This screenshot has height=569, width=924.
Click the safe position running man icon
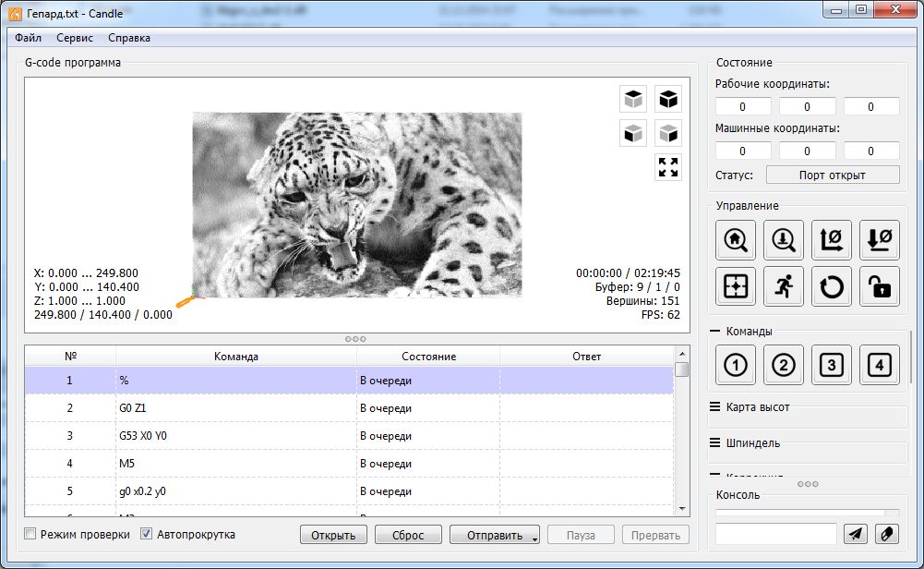[784, 286]
